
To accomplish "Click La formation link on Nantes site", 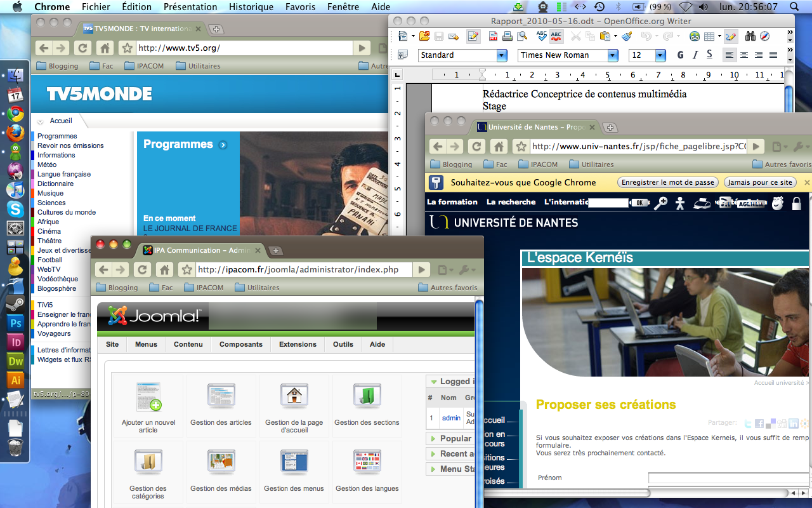I will pyautogui.click(x=452, y=202).
